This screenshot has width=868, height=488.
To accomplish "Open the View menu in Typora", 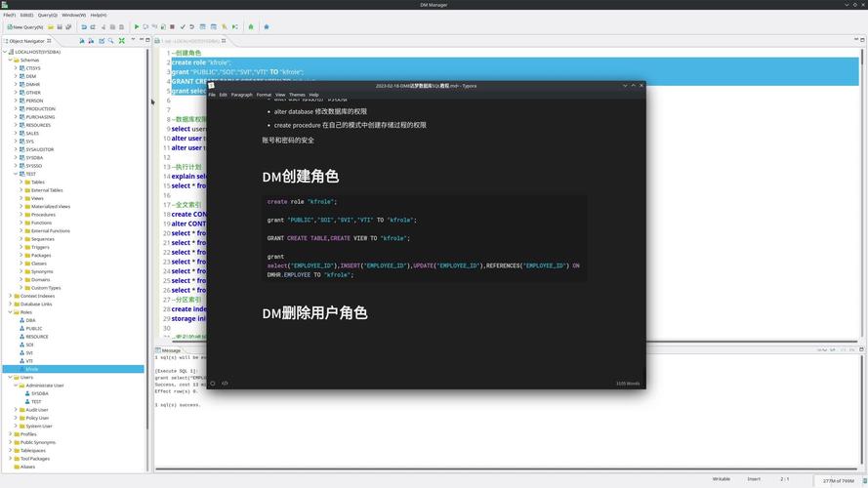I will click(x=280, y=95).
